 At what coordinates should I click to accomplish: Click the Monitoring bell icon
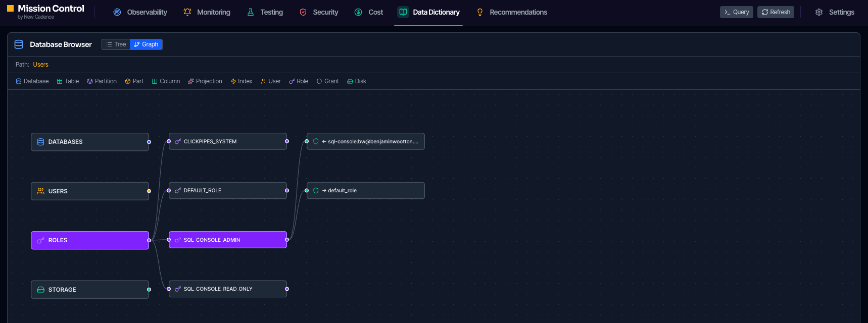tap(187, 12)
